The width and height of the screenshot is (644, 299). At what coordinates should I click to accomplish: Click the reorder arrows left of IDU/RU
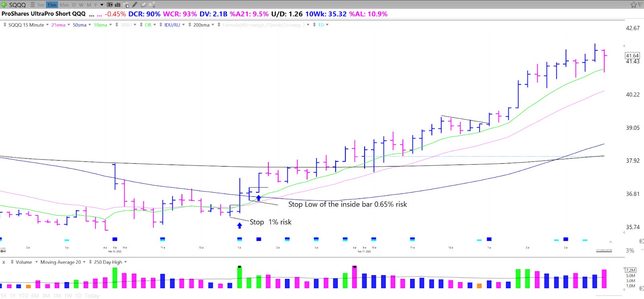click(161, 25)
